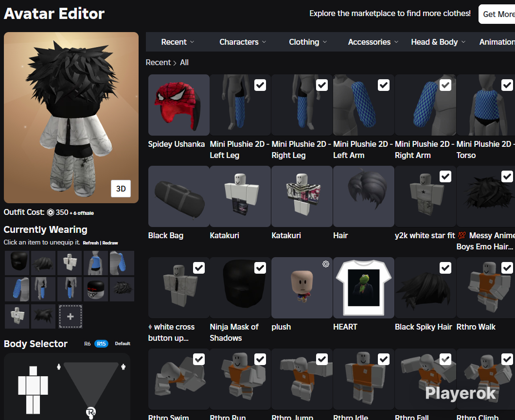Expand the Accessories dropdown
This screenshot has width=515, height=420.
coord(373,42)
